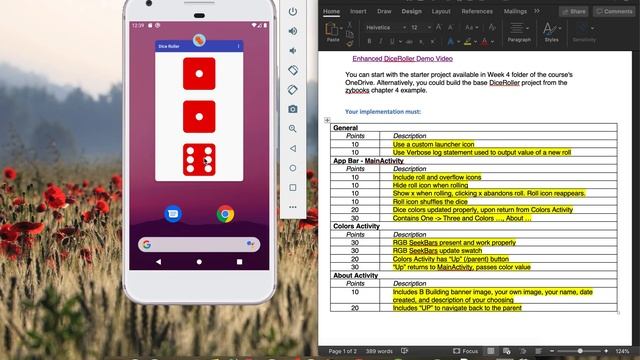
Task: Switch to Print Layout view in status bar
Action: pos(491,351)
